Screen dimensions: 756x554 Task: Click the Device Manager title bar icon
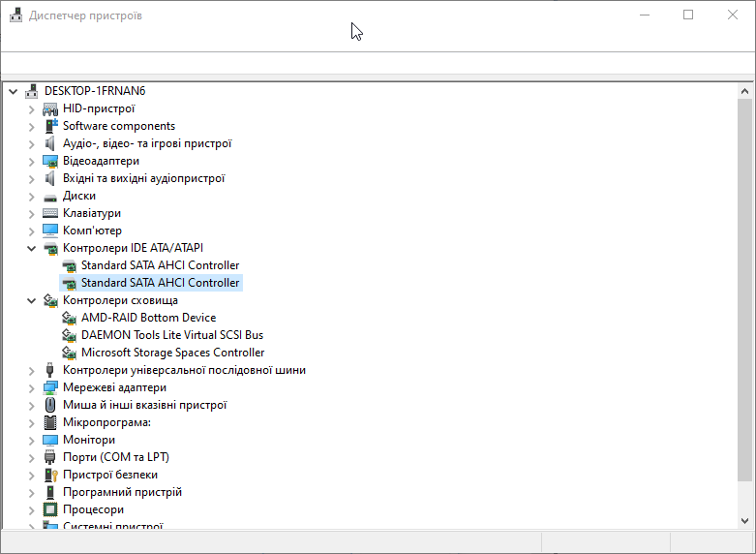(x=15, y=15)
